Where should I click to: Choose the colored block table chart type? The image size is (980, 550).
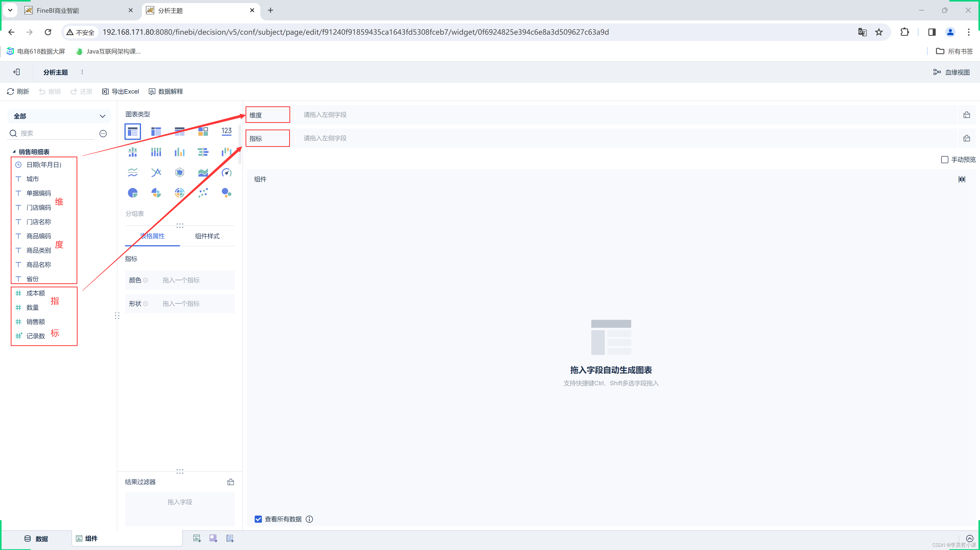203,132
